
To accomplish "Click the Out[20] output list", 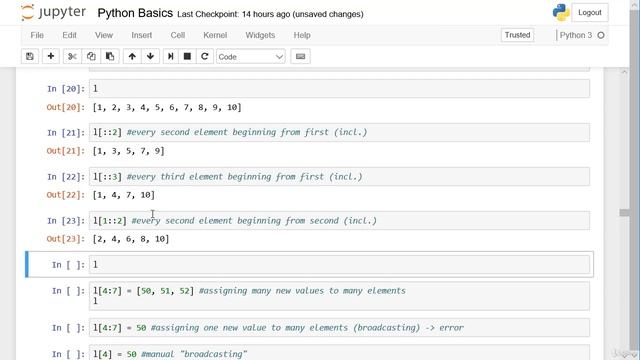I will pyautogui.click(x=167, y=107).
